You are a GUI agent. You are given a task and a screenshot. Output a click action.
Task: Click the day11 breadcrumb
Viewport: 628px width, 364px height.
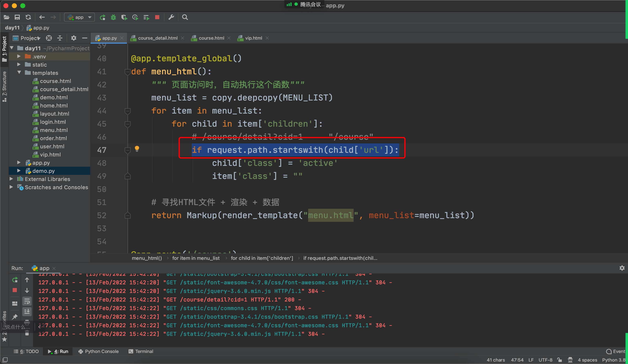[12, 28]
